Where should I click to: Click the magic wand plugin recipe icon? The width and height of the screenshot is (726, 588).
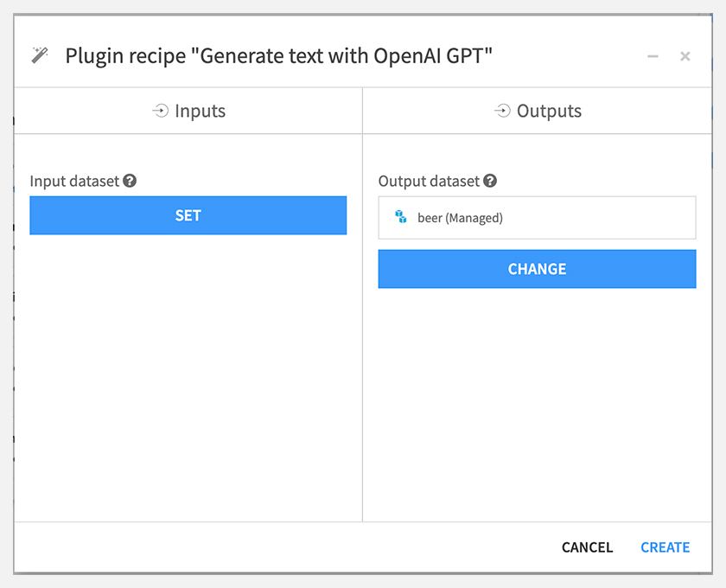pos(40,55)
